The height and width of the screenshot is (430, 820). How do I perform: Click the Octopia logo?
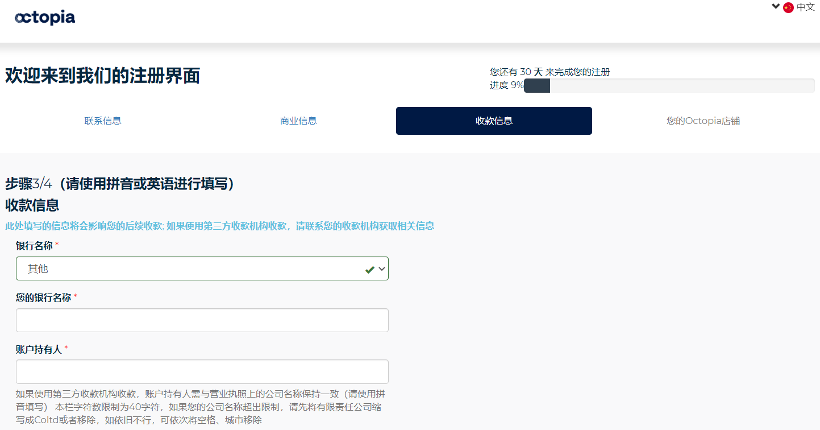(45, 17)
